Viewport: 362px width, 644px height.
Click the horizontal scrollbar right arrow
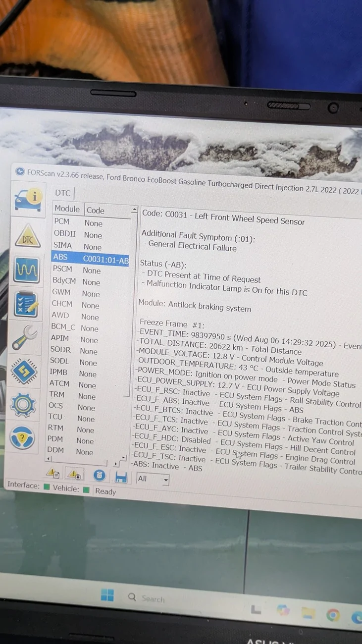[116, 464]
